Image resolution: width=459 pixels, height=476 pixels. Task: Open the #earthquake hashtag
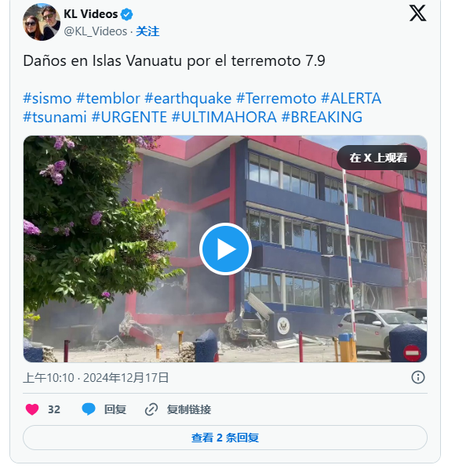[188, 98]
